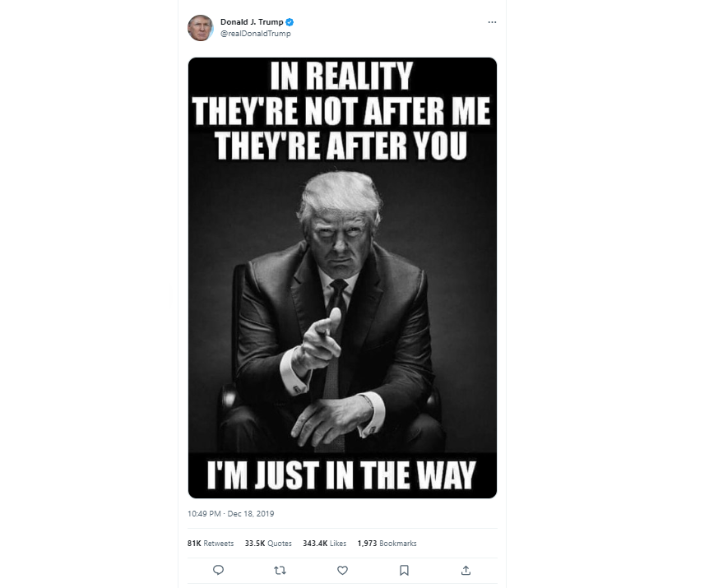
Task: Open Donald J. Trump's profile name link
Action: click(x=251, y=22)
